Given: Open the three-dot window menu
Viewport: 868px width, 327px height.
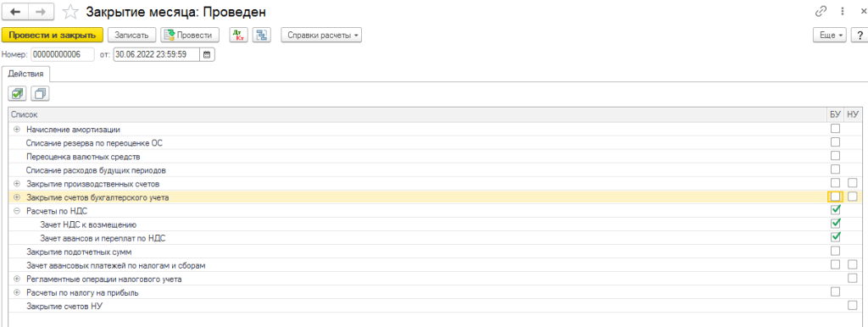Looking at the screenshot, I should click(843, 11).
